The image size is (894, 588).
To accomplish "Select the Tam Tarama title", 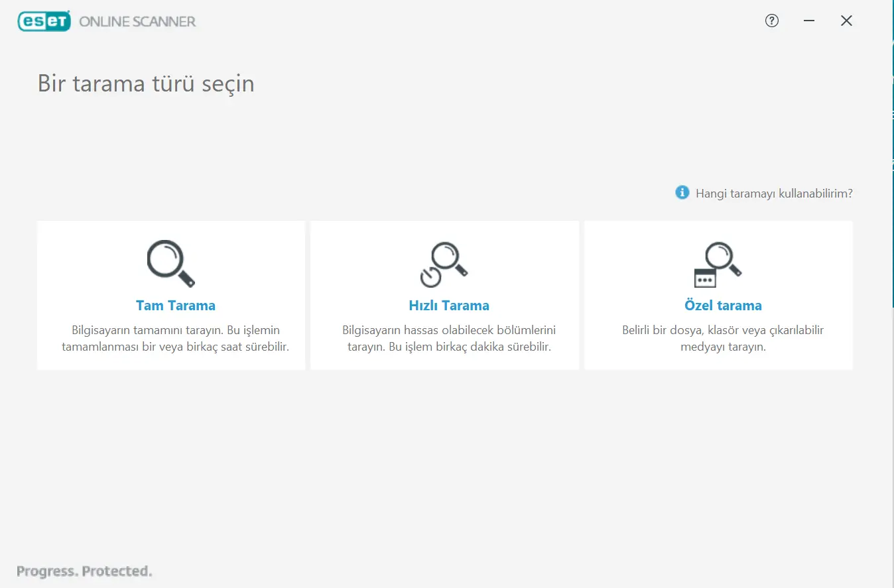I will [176, 306].
